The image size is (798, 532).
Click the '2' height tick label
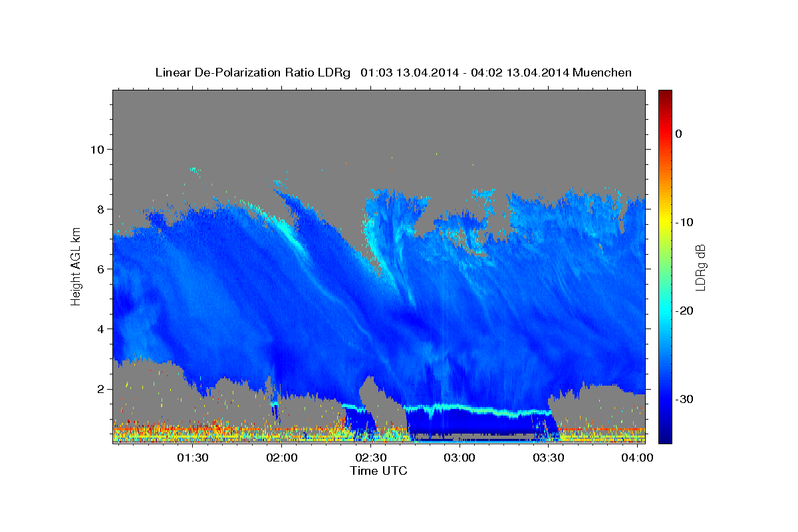click(x=100, y=389)
